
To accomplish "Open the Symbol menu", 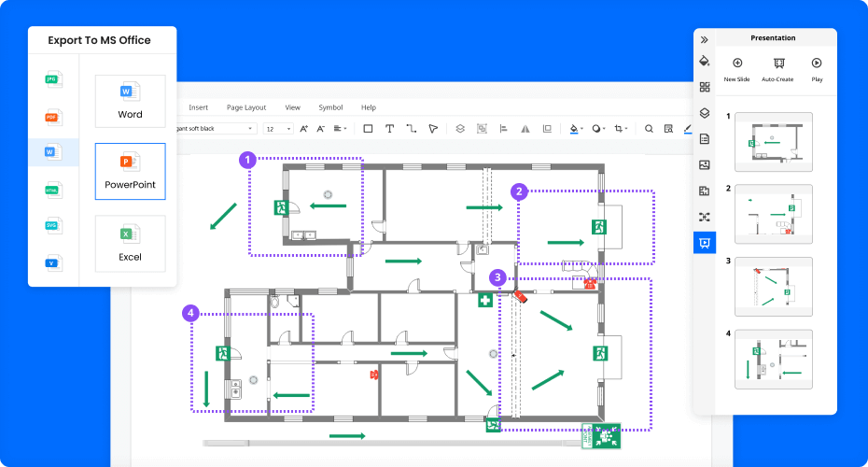I will (x=330, y=107).
